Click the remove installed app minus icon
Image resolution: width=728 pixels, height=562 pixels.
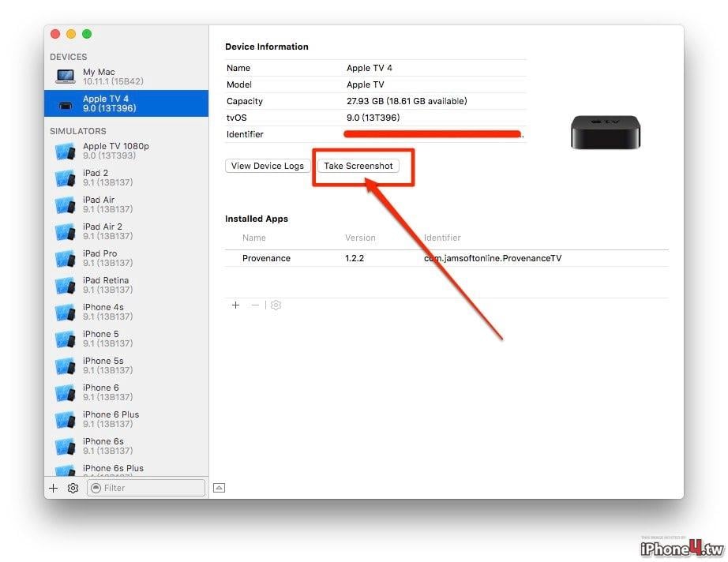tap(255, 305)
